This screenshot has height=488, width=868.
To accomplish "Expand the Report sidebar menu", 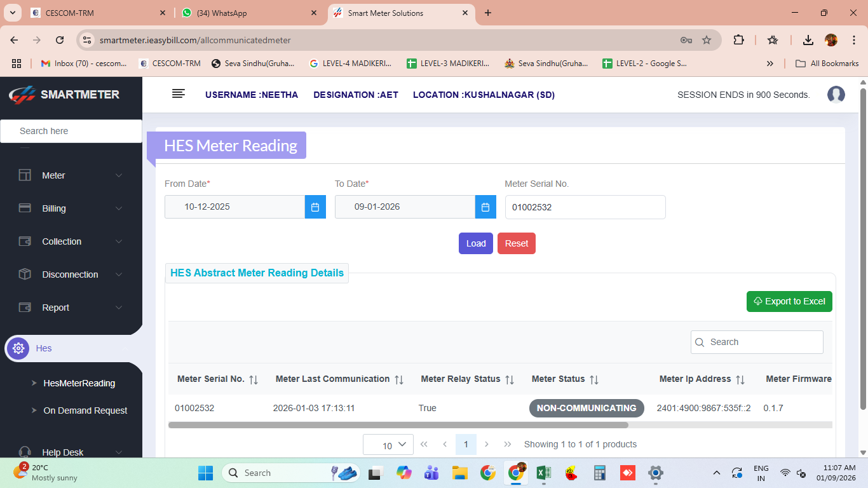I will [x=71, y=308].
